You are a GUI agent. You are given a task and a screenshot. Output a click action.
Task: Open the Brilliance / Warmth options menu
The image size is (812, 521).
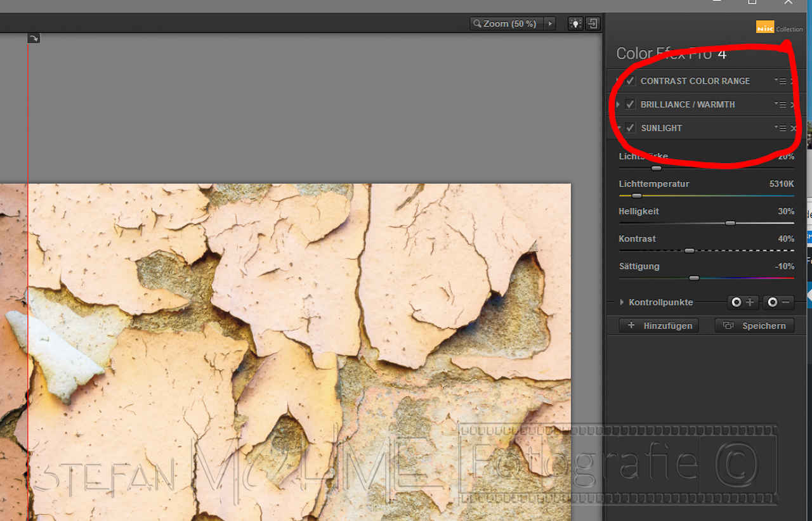[x=781, y=105]
